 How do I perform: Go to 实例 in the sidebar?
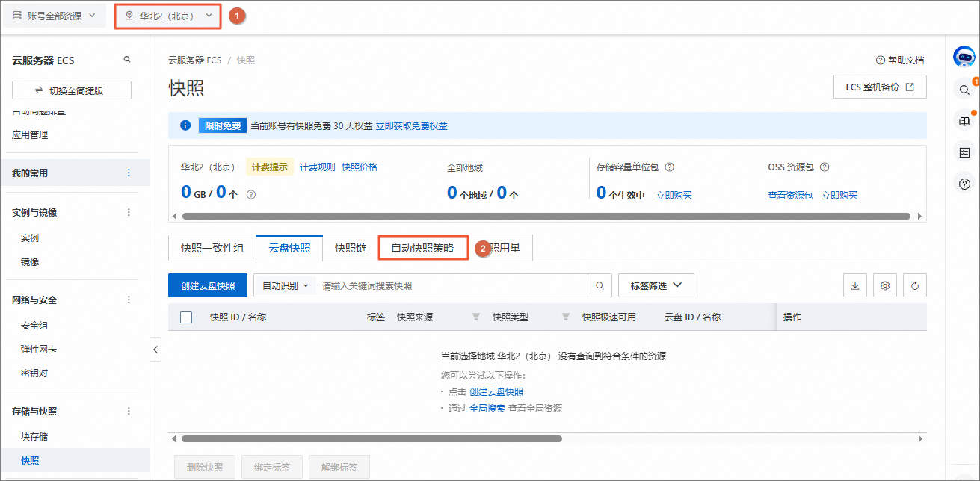click(30, 238)
